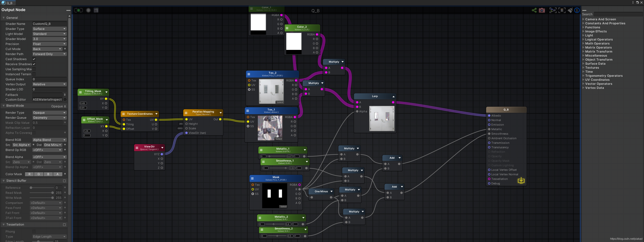644x242 pixels.
Task: Enable the Instanced Terrain checkbox
Action: coord(34,74)
